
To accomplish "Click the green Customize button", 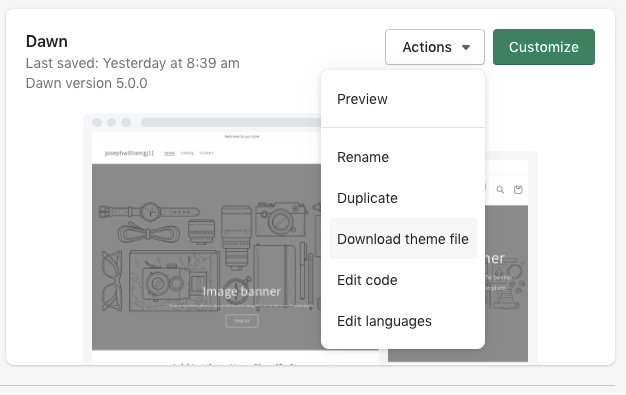I will pos(544,47).
